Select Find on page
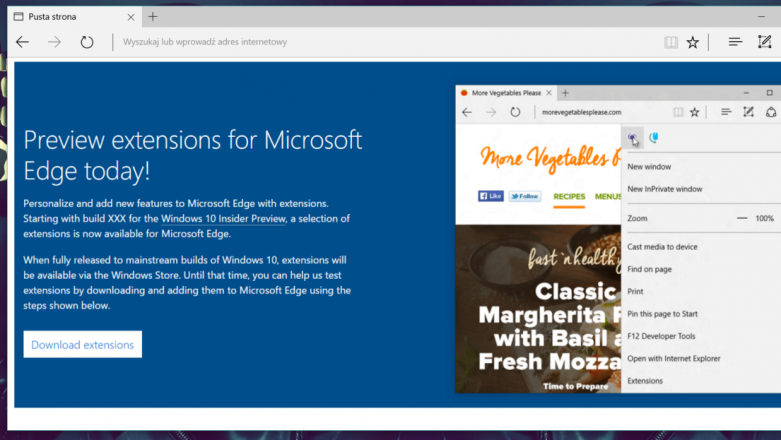 (650, 270)
